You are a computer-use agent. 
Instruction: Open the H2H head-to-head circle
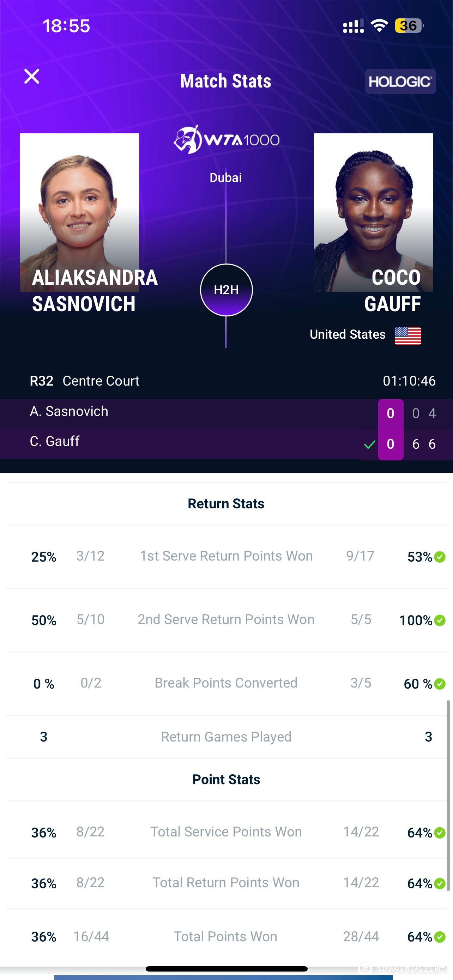pos(226,290)
